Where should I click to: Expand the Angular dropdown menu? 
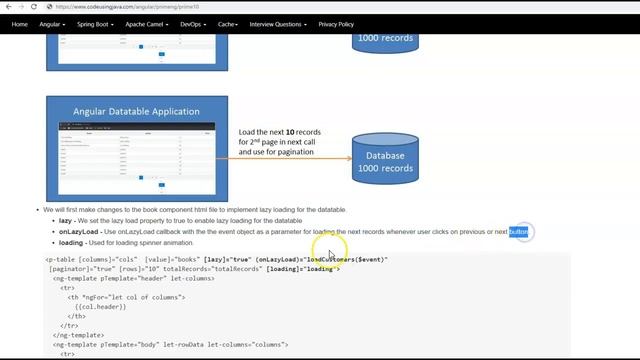click(52, 24)
